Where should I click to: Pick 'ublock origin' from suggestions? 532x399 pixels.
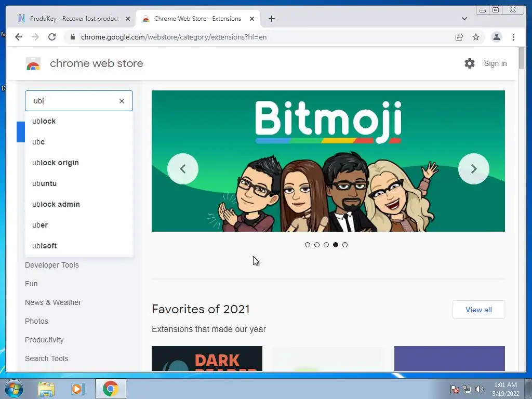click(79, 163)
